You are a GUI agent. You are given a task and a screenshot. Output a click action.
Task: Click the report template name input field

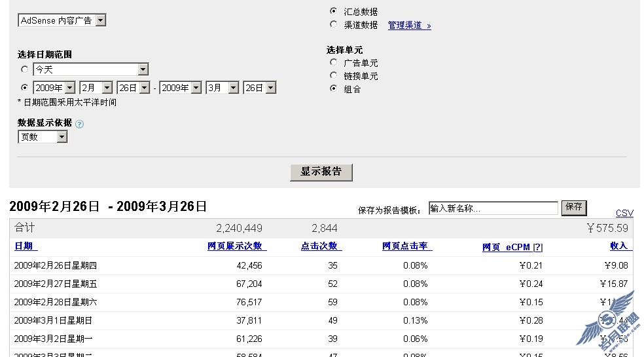pos(493,208)
